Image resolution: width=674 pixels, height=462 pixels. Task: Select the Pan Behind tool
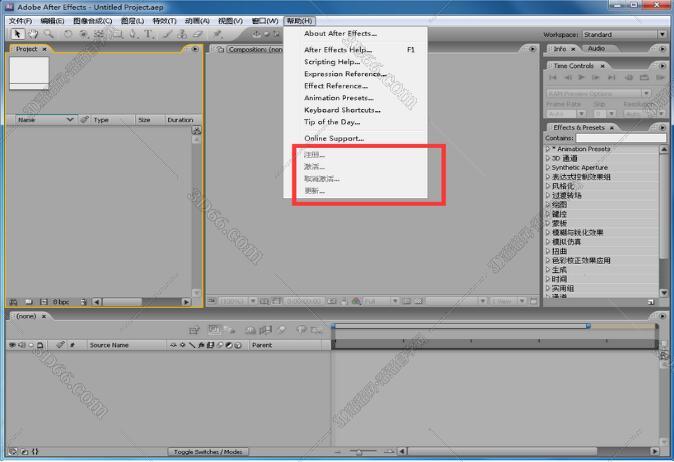point(99,34)
